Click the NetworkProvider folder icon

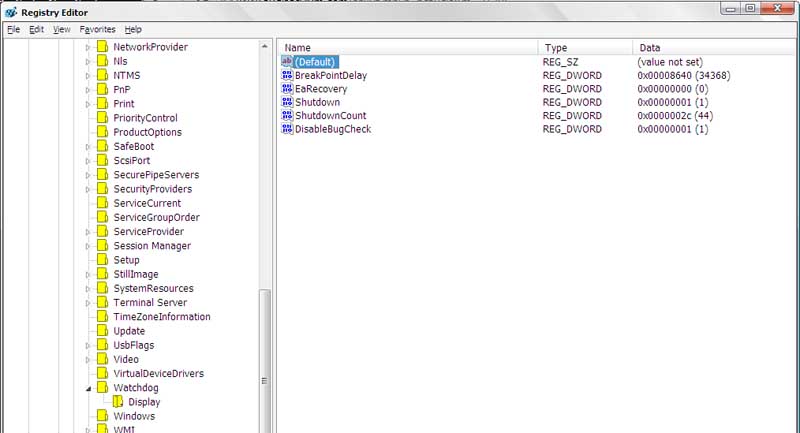[103, 47]
